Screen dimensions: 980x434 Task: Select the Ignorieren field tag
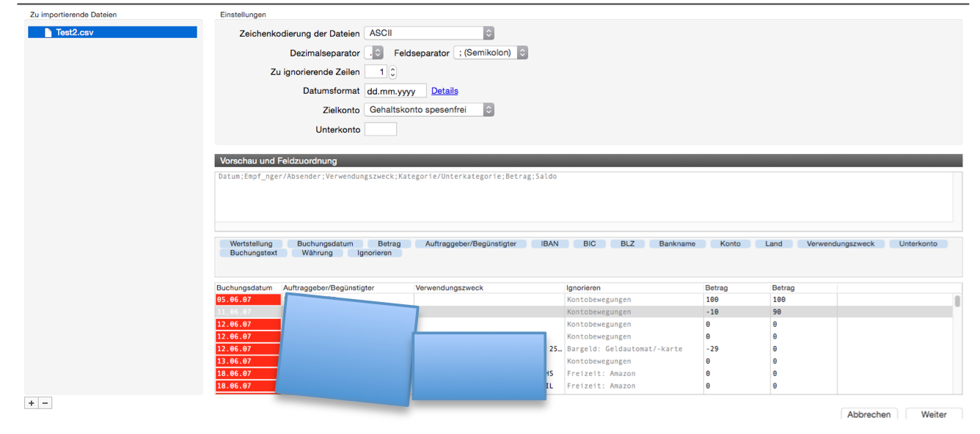[374, 253]
